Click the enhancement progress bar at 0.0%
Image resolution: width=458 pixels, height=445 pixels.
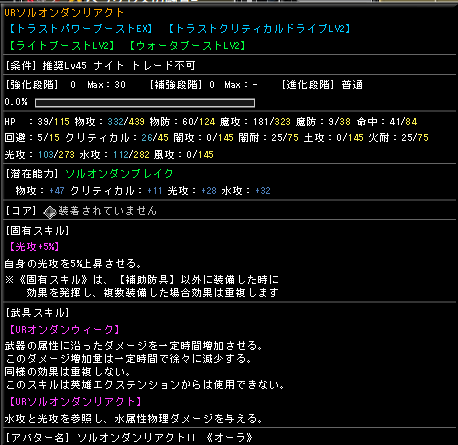tap(145, 103)
